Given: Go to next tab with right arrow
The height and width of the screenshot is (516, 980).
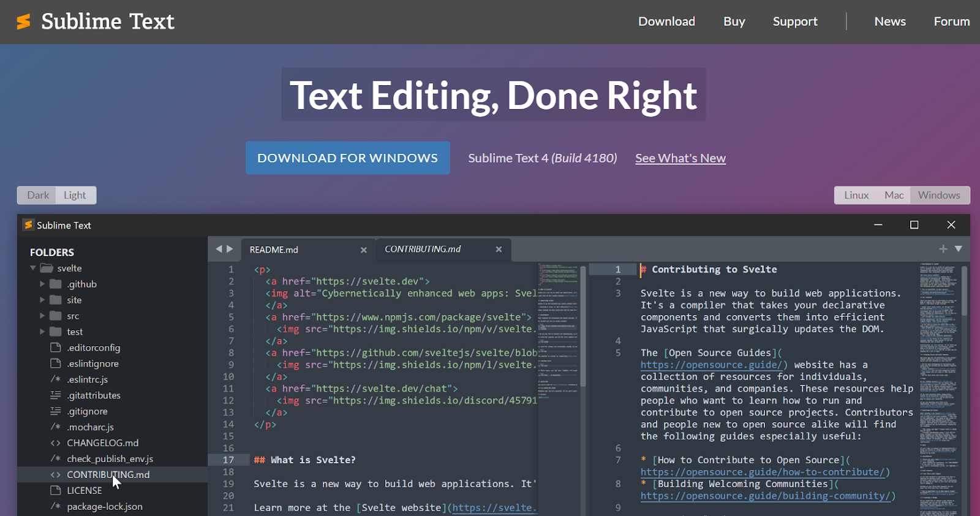Looking at the screenshot, I should 230,249.
